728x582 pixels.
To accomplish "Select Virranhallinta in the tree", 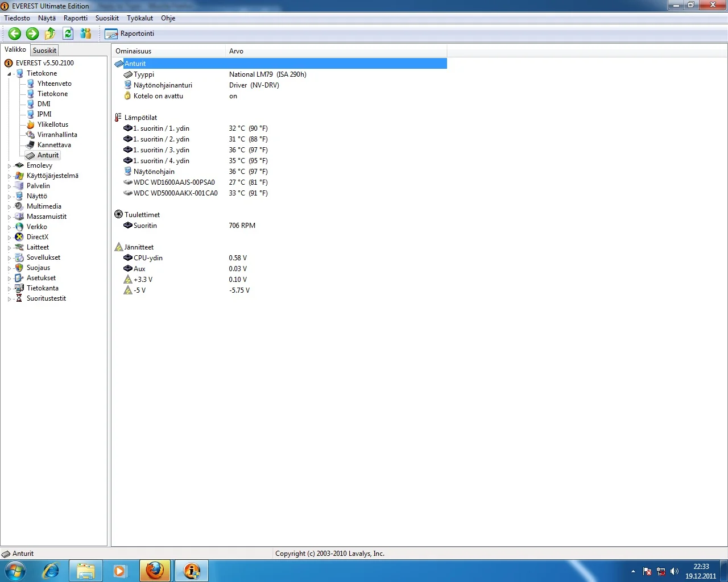I will tap(57, 135).
